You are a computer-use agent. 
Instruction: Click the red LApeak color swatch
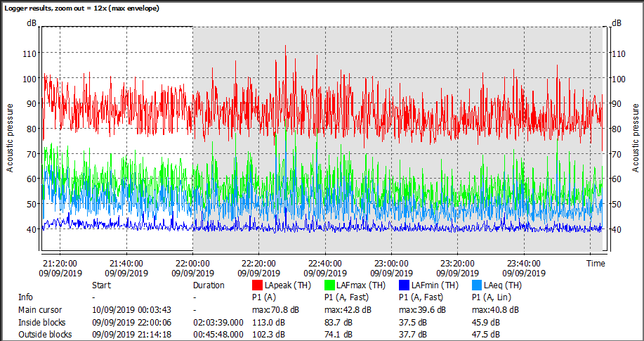[257, 285]
